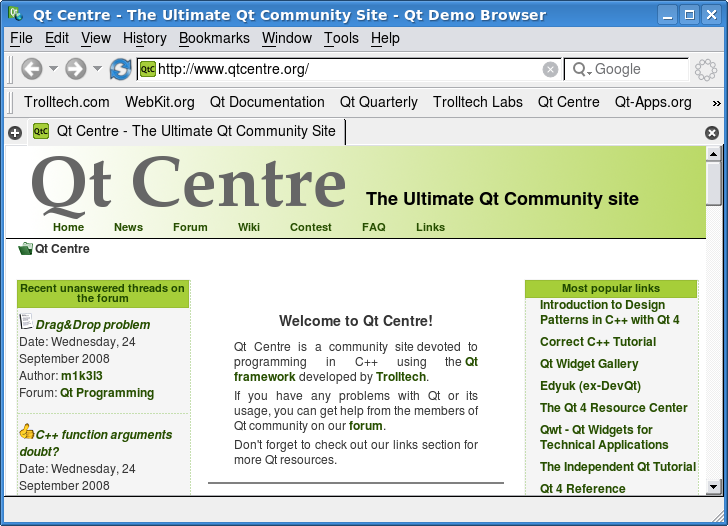Viewport: 728px width, 526px height.
Task: Clear the URL with the X icon
Action: click(550, 70)
